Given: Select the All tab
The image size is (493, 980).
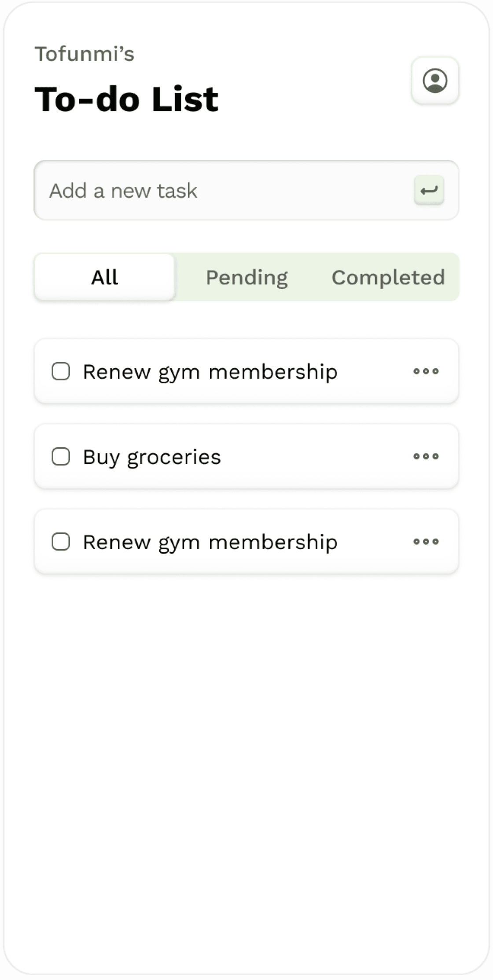Looking at the screenshot, I should [105, 277].
